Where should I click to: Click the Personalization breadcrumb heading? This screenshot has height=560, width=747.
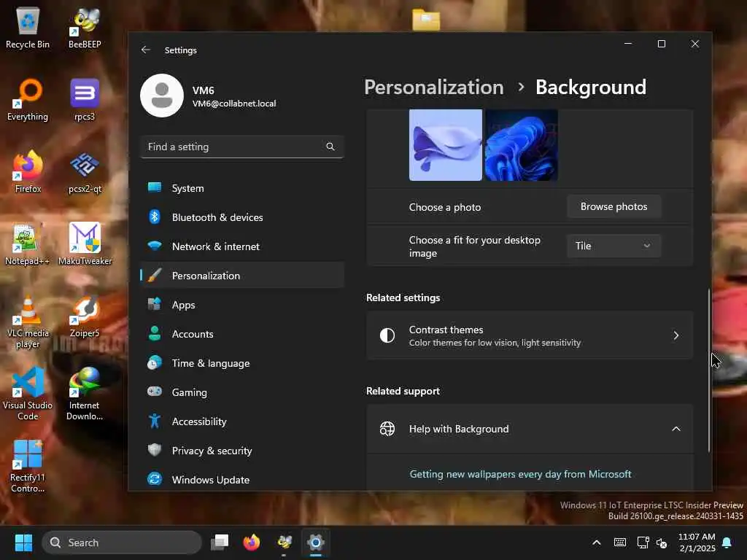[434, 87]
